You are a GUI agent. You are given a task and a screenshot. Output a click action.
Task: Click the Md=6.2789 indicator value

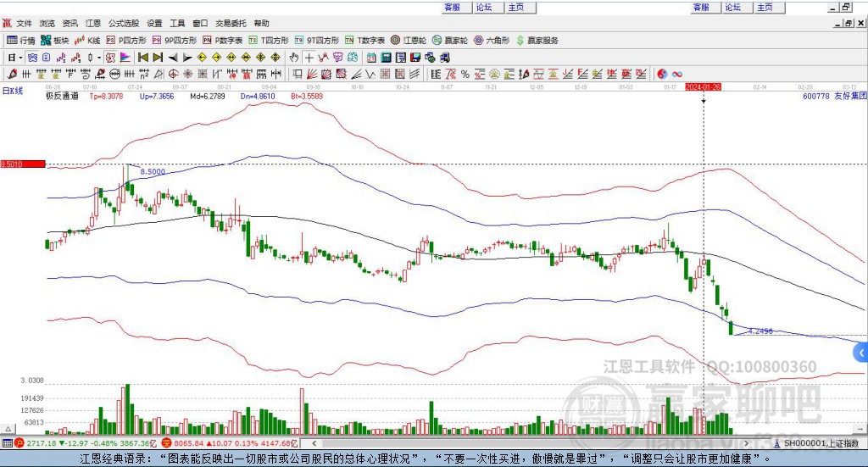click(x=208, y=97)
